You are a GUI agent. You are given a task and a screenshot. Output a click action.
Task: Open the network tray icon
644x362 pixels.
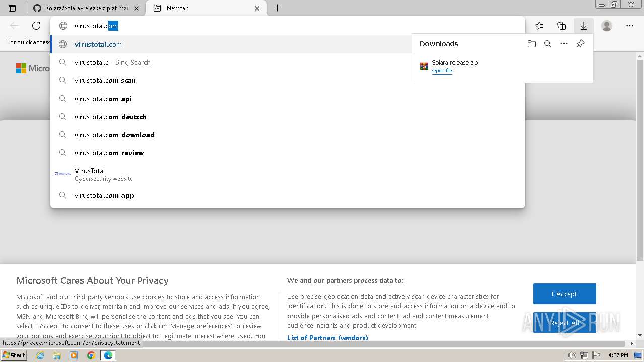[583, 355]
